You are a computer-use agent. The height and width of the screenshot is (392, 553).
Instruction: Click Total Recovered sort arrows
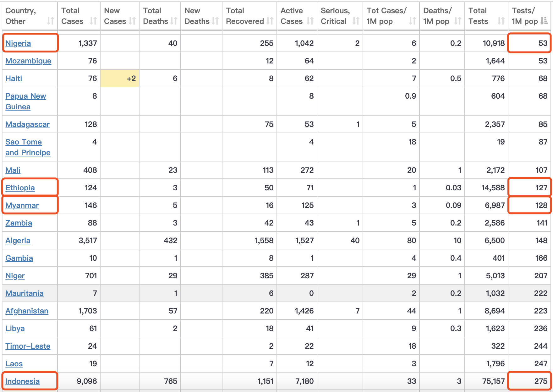[270, 21]
